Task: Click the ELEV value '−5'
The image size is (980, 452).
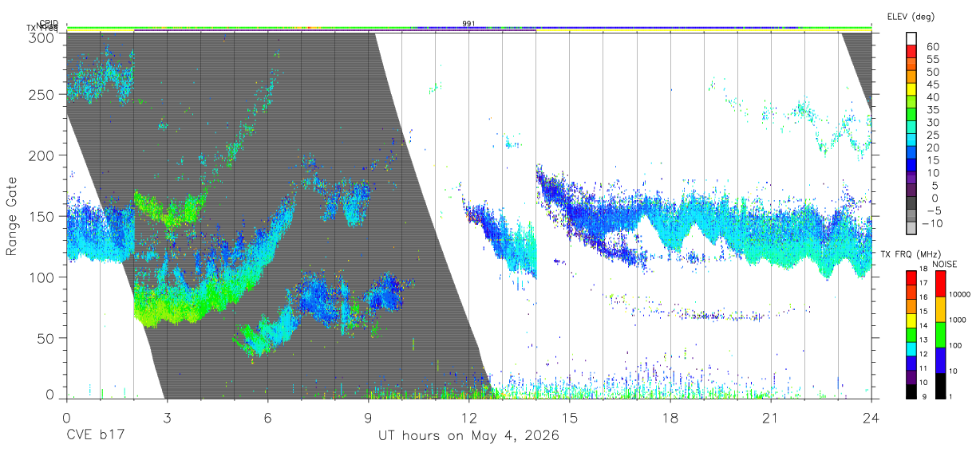Action: (935, 210)
